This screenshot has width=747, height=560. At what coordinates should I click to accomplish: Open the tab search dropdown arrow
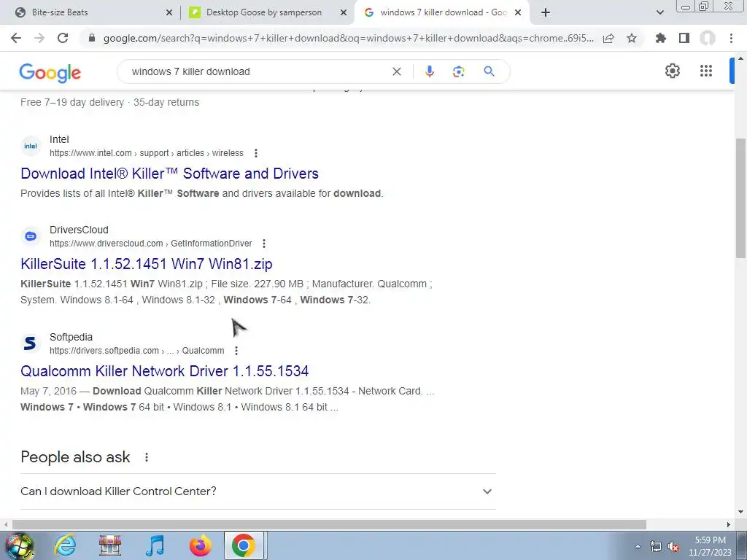659,12
